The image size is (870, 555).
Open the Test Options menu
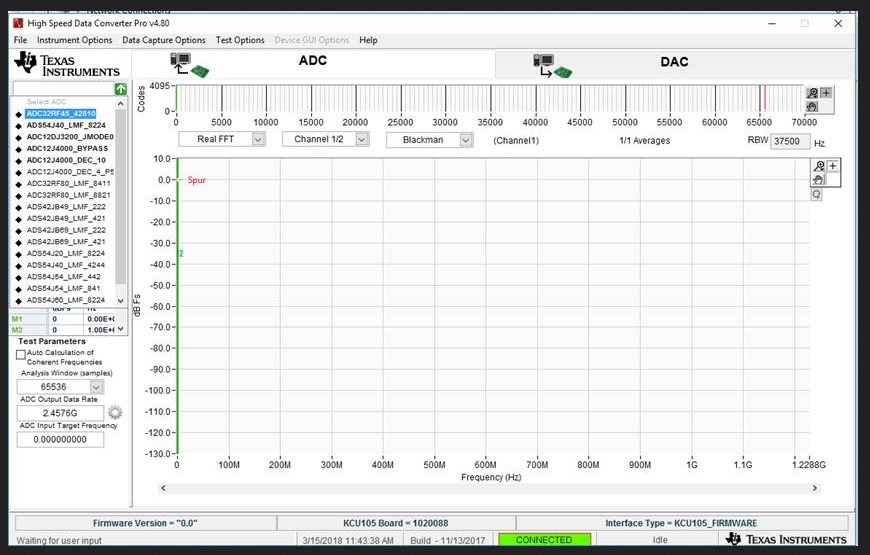point(240,40)
